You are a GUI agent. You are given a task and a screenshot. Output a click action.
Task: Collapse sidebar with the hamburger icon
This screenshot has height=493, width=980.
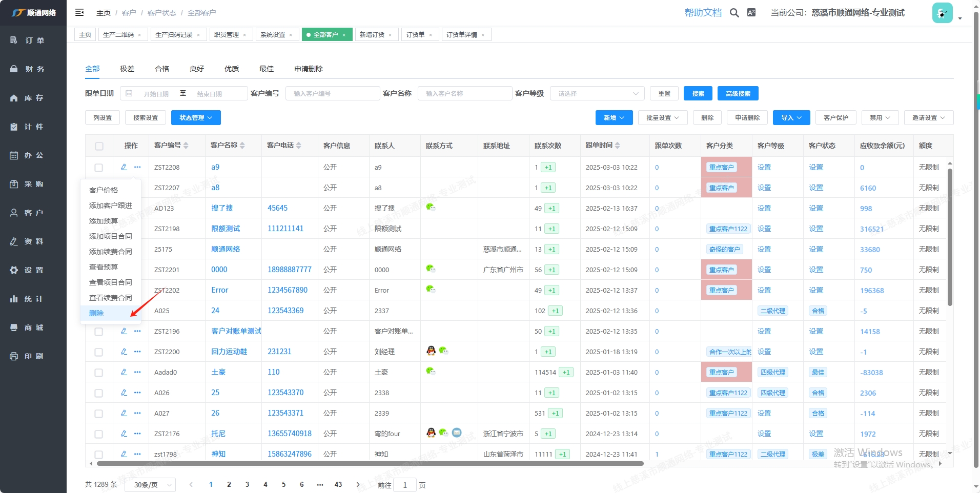[79, 12]
